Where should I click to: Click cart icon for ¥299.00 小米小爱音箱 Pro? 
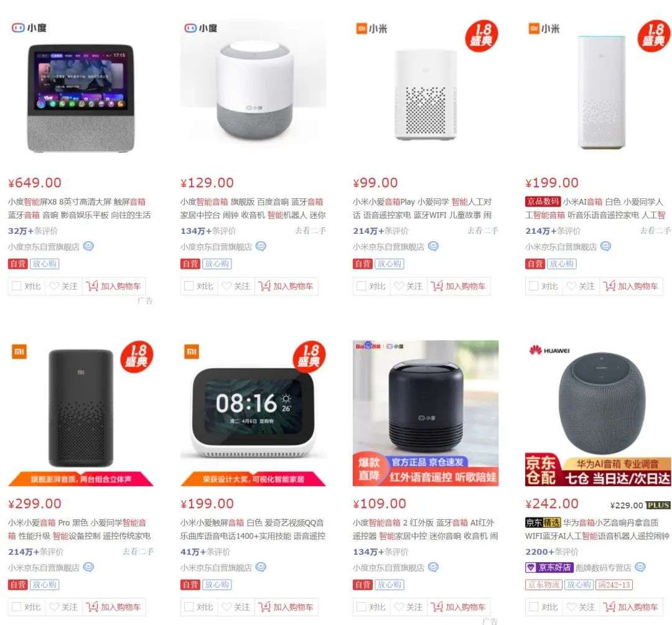92,606
